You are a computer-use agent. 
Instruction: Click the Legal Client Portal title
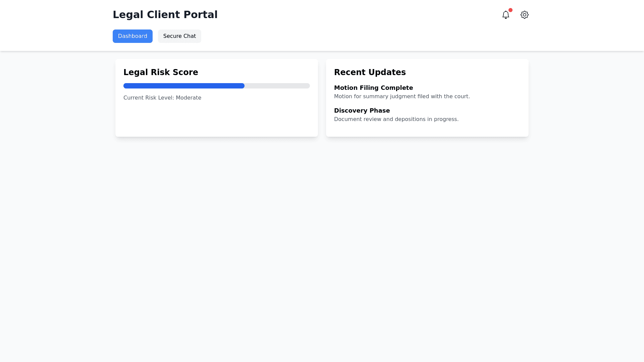coord(165,15)
